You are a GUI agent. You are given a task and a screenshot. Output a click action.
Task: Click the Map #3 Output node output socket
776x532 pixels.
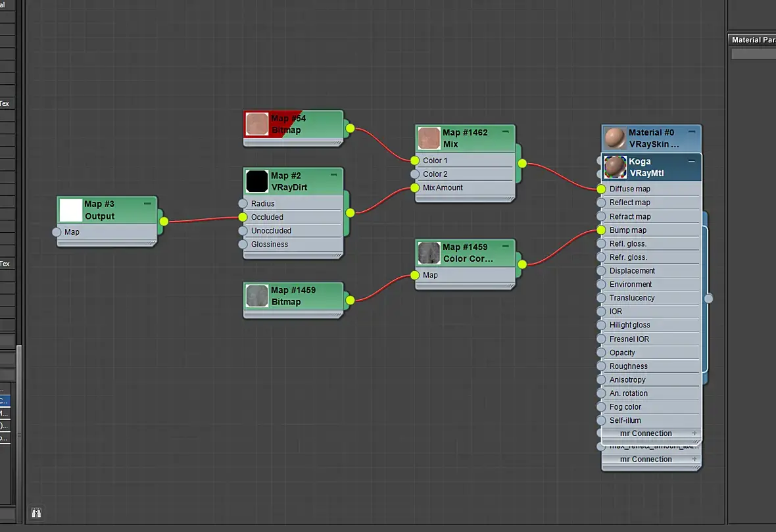pos(164,221)
